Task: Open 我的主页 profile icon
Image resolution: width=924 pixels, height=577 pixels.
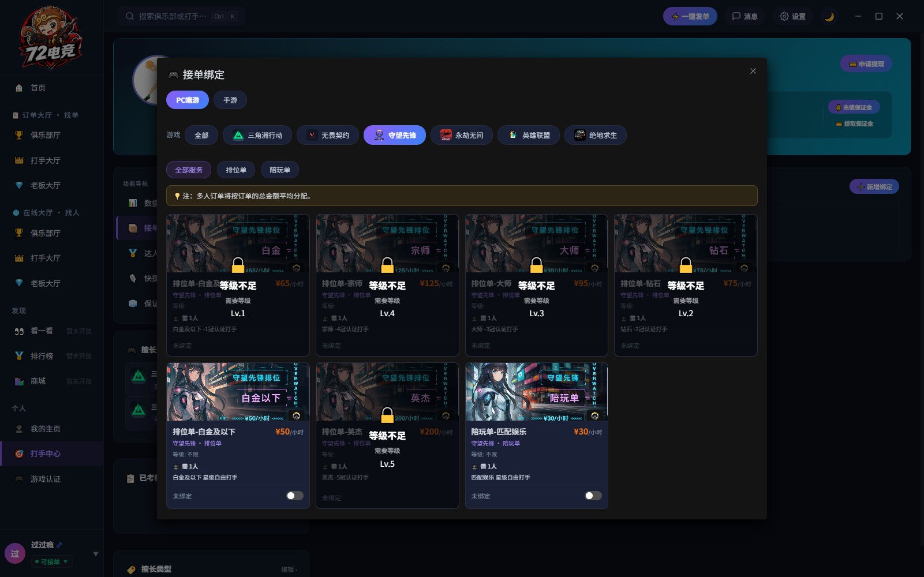Action: tap(19, 429)
